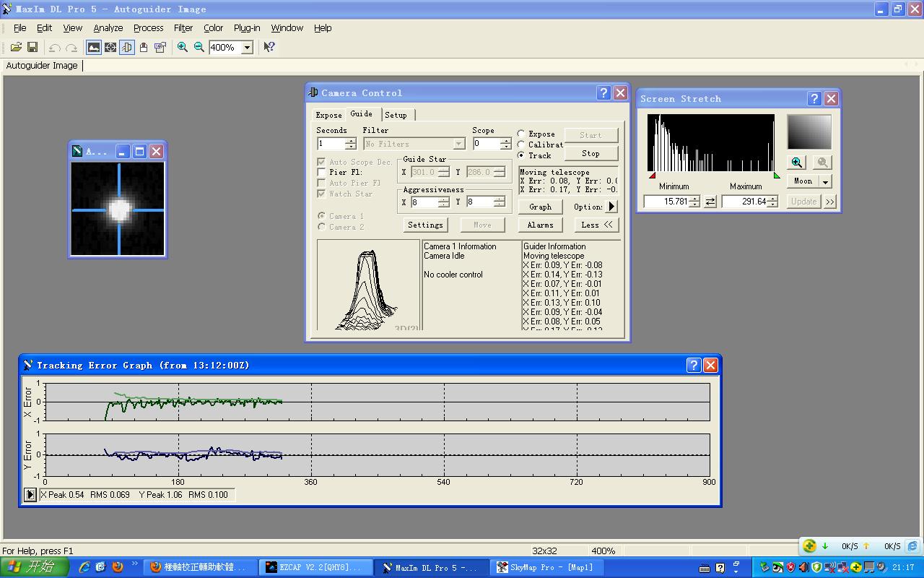Select the Track radio button

pos(521,155)
